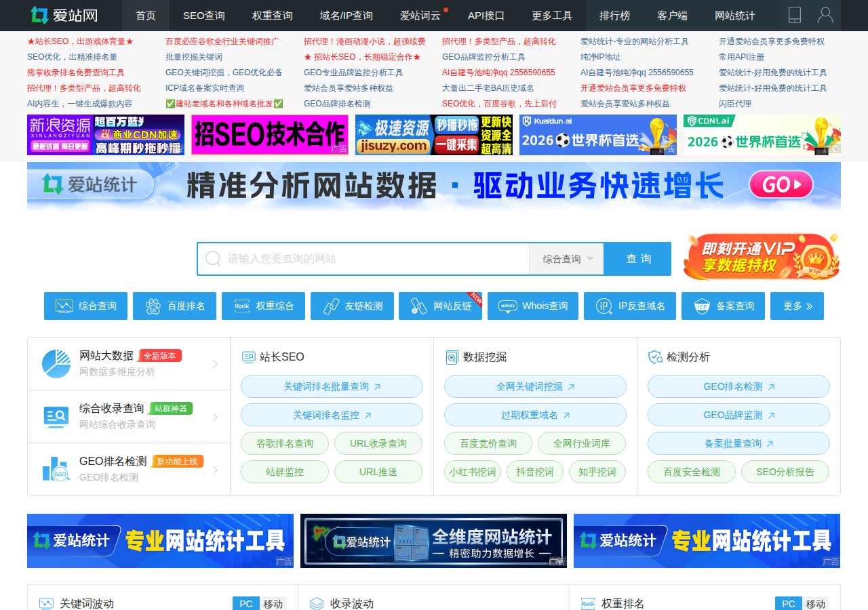The width and height of the screenshot is (868, 610).
Task: Open the 爱站词云 navigation item
Action: pos(420,16)
